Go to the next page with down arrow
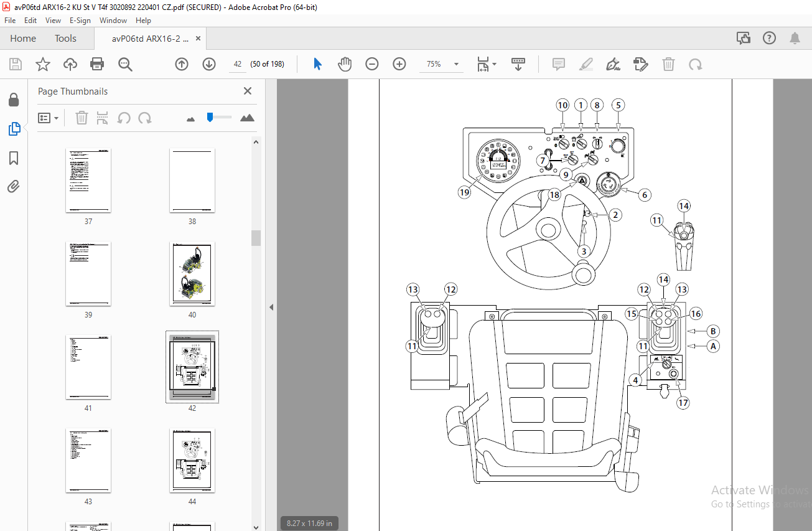This screenshot has width=812, height=531. [209, 64]
